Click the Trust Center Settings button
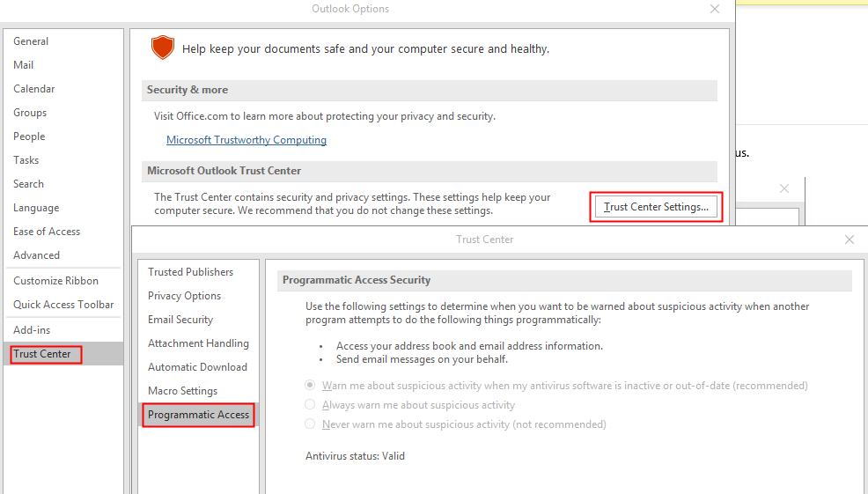Screen dimensions: 868x494 (656, 207)
